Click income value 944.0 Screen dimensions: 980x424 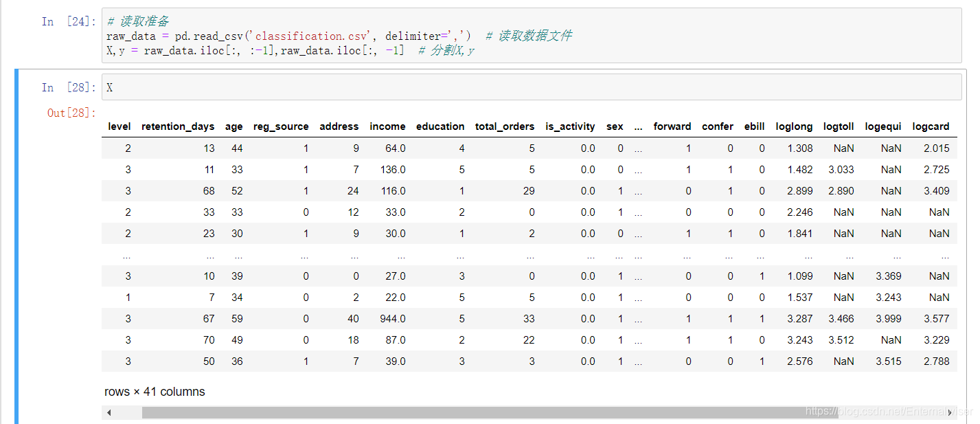tap(392, 319)
